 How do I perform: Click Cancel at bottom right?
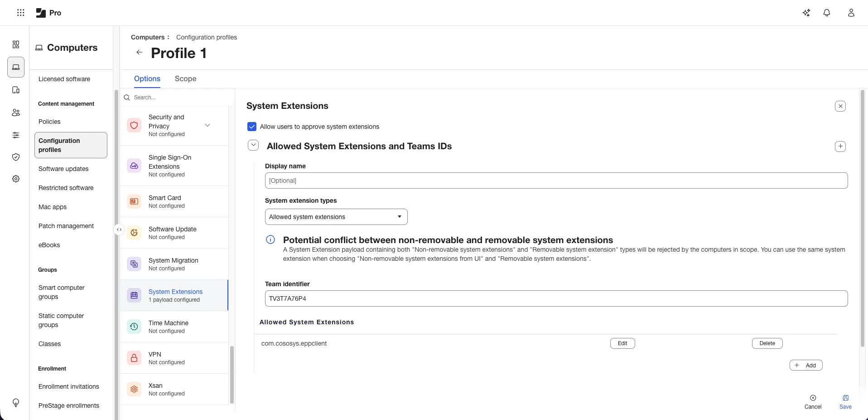813,402
